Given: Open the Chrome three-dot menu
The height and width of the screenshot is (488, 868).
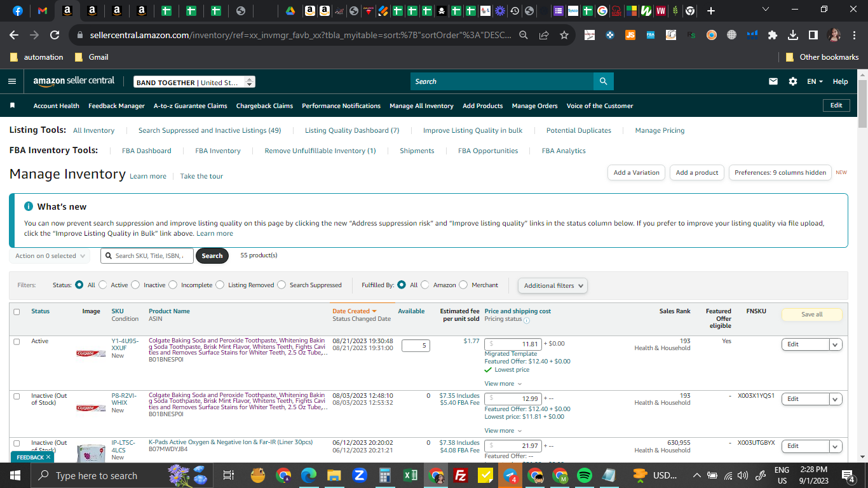Looking at the screenshot, I should (x=855, y=35).
